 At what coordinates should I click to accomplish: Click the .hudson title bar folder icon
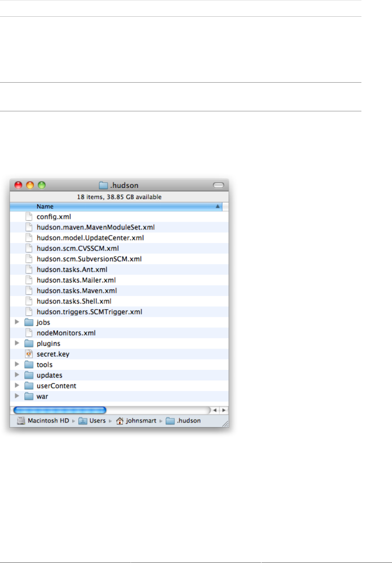pos(103,185)
